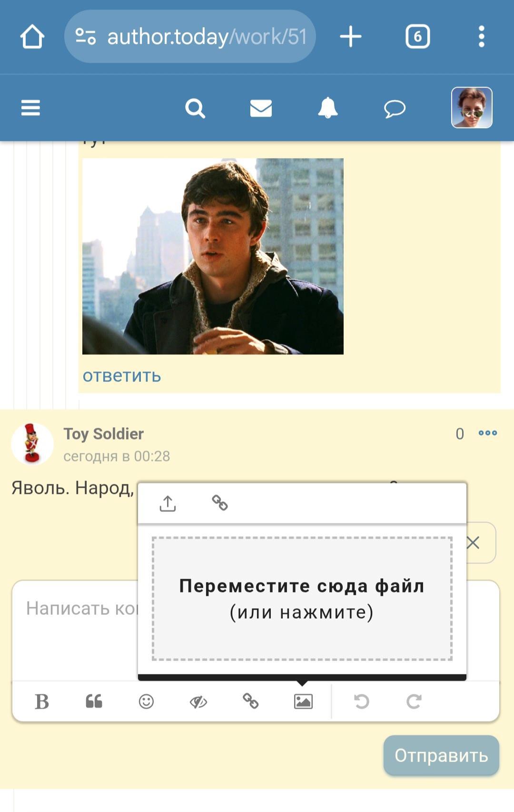514x812 pixels.
Task: Insert a quote block in editor
Action: (94, 702)
